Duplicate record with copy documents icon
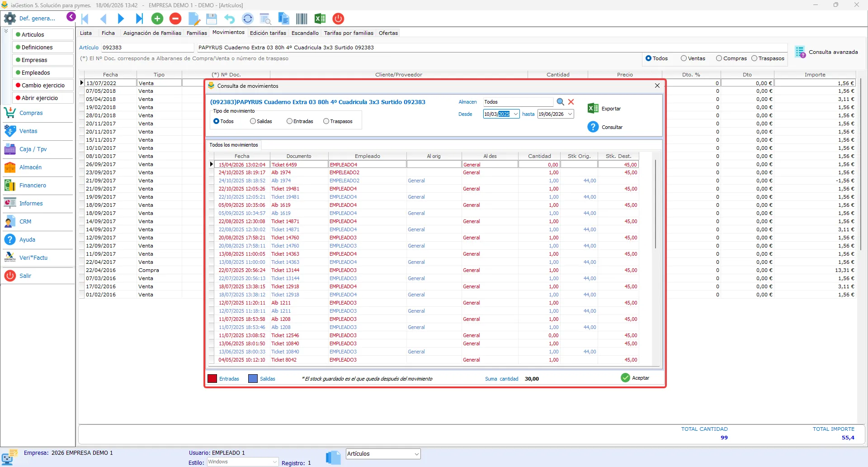Screen dimensions: 868x467 (x=283, y=19)
